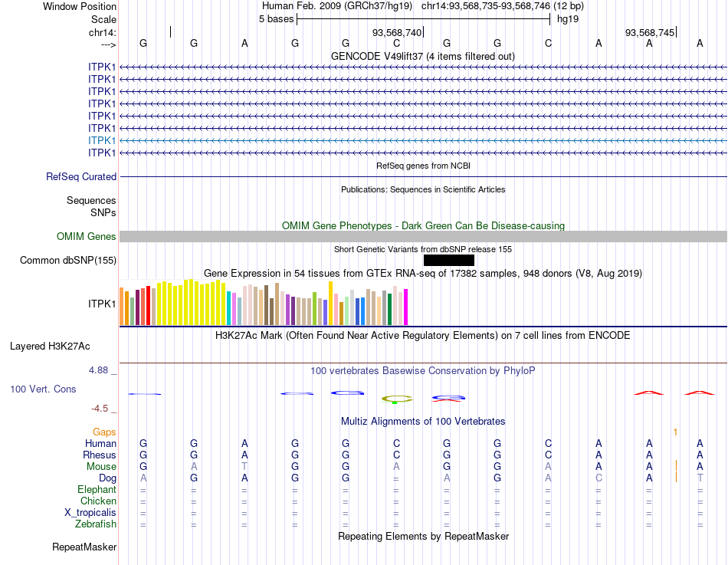This screenshot has height=565, width=728.
Task: Click the Scale label on the left
Action: (x=103, y=19)
